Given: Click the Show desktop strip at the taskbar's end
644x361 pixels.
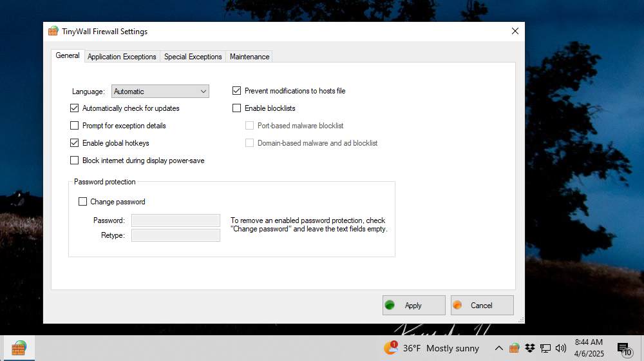Looking at the screenshot, I should click(x=642, y=348).
